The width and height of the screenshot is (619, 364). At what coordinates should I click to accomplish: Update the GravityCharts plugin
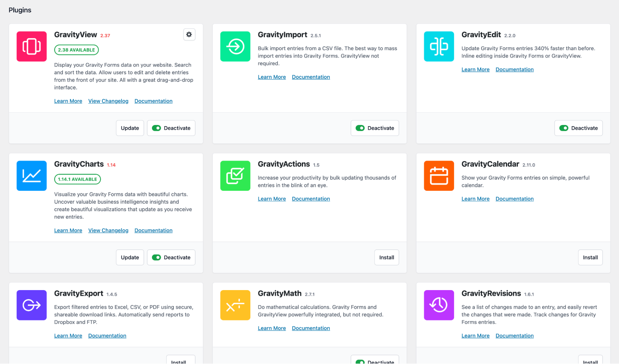pyautogui.click(x=130, y=257)
